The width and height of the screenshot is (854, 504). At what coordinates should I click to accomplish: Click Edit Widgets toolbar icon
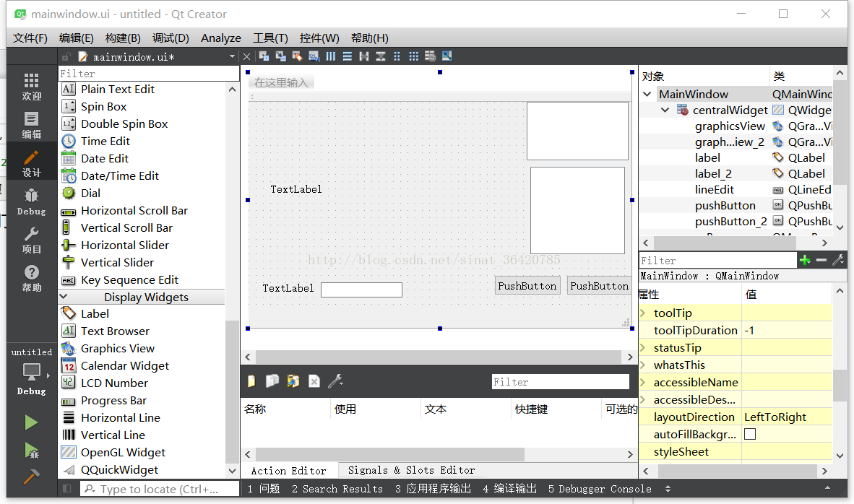pos(264,56)
